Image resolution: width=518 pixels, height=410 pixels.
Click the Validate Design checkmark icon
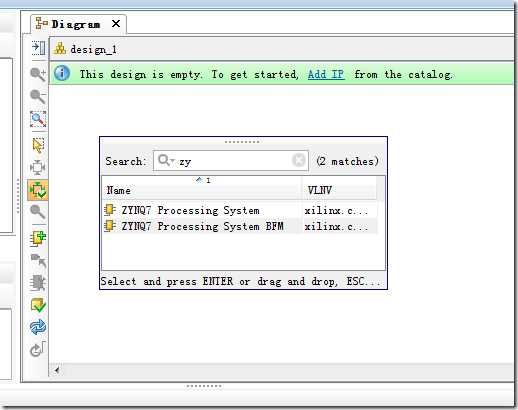(x=38, y=305)
